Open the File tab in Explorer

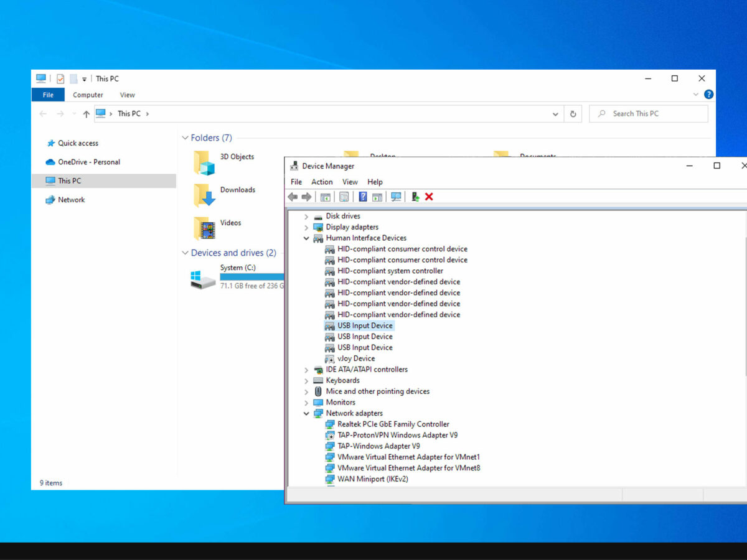click(x=48, y=95)
